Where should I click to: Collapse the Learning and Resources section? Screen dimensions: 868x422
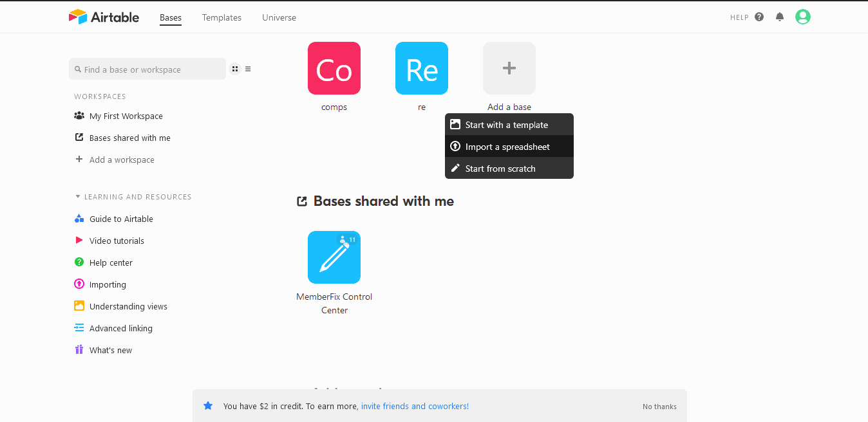pos(78,197)
